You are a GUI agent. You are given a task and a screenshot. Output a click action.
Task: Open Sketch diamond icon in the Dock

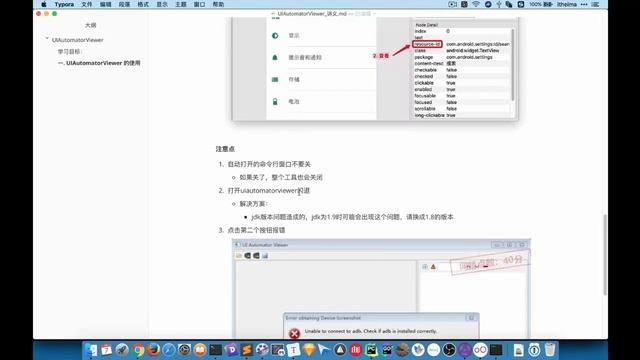[x=309, y=350]
